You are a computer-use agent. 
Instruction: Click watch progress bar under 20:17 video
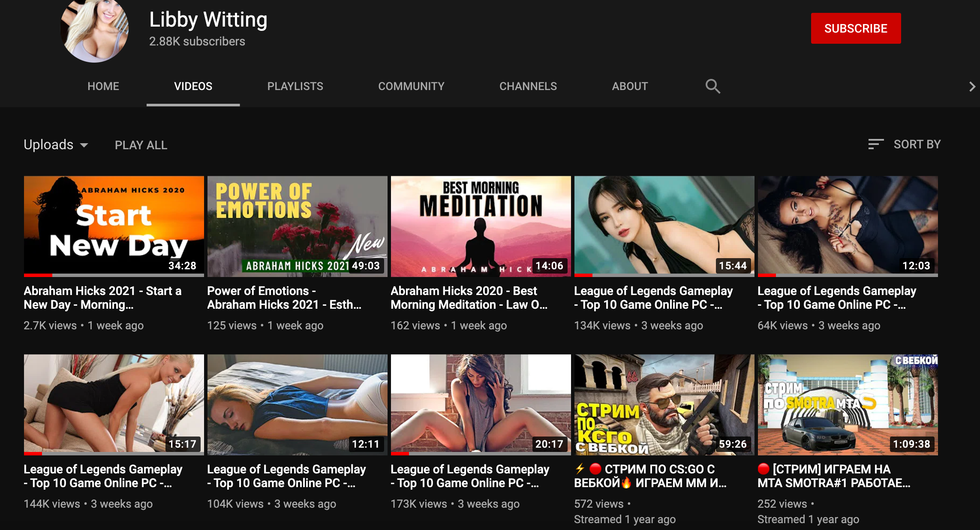(481, 454)
